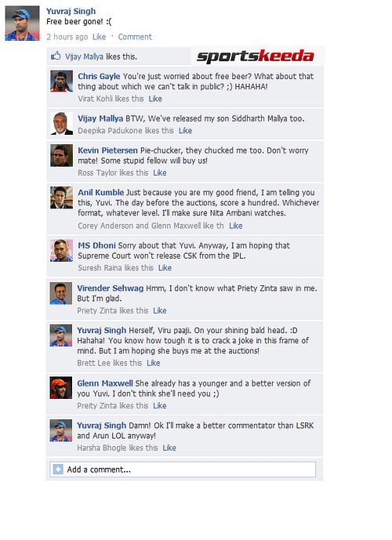The image size is (392, 540).
Task: Open Yuvraj Singh name at post top
Action: point(71,12)
